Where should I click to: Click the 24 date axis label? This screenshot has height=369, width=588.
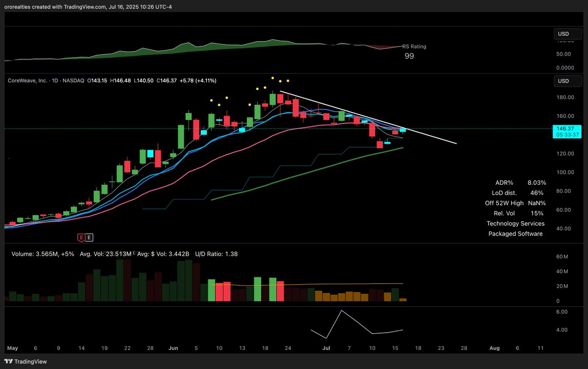289,348
